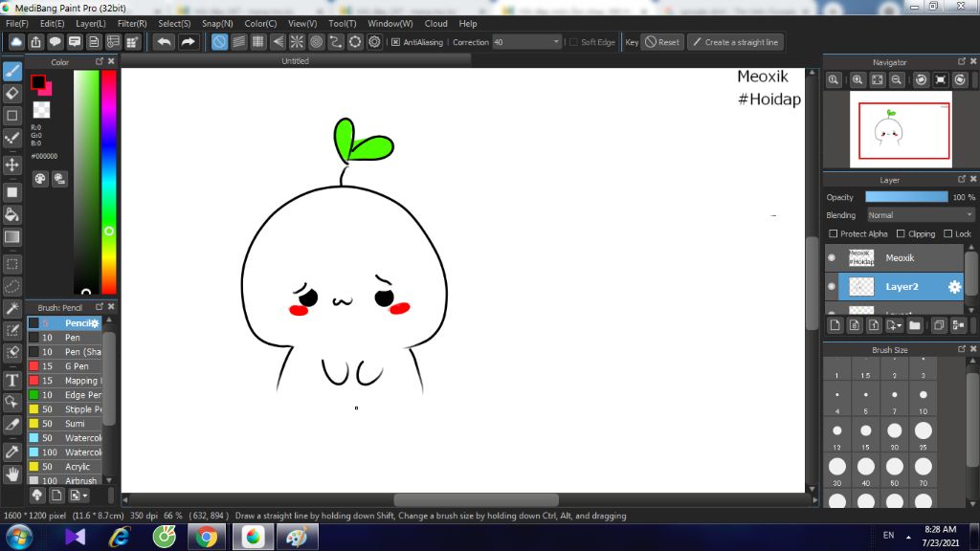Enable the Protect Alpha checkbox
This screenshot has width=980, height=551.
coord(834,233)
